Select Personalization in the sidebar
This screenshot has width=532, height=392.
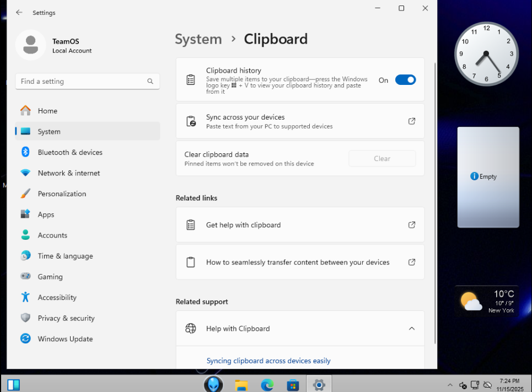coord(62,194)
